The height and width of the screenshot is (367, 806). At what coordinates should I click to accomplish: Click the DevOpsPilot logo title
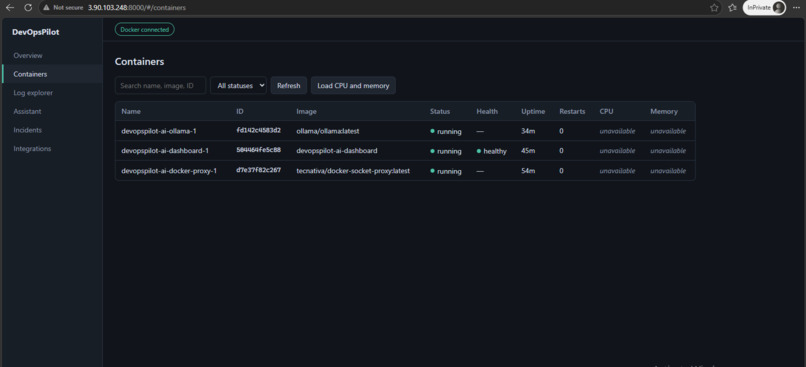pos(36,32)
